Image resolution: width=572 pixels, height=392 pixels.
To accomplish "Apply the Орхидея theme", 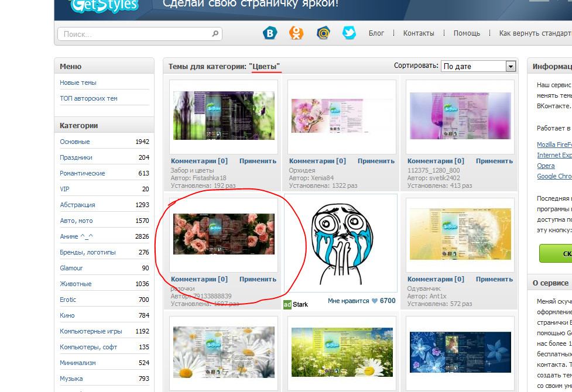I will click(x=376, y=161).
